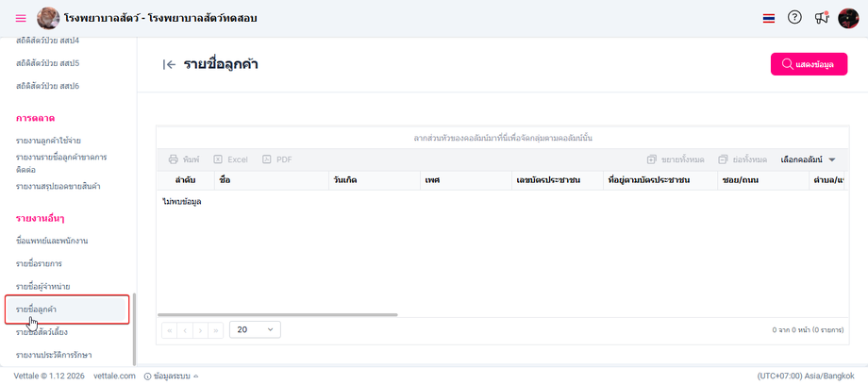Open รายชื่อรายการ in sidebar

[39, 263]
